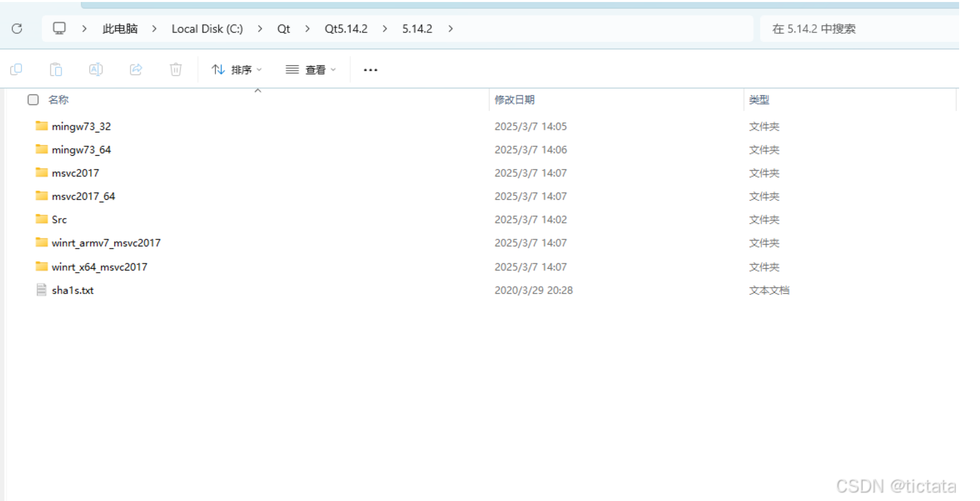Navigate to Qt5.14.2 breadcrumb segment
980x501 pixels.
346,29
